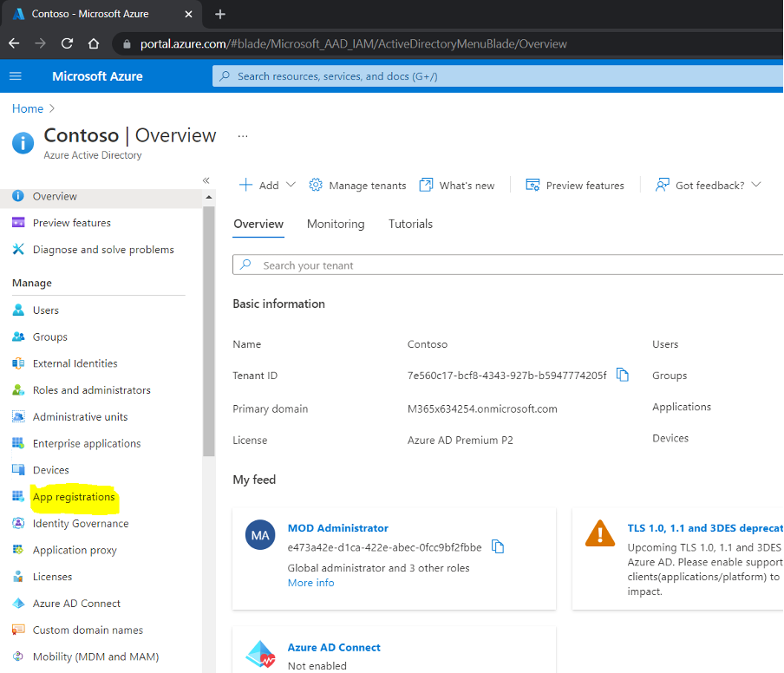
Task: Click the browser address bar URL
Action: click(x=354, y=44)
